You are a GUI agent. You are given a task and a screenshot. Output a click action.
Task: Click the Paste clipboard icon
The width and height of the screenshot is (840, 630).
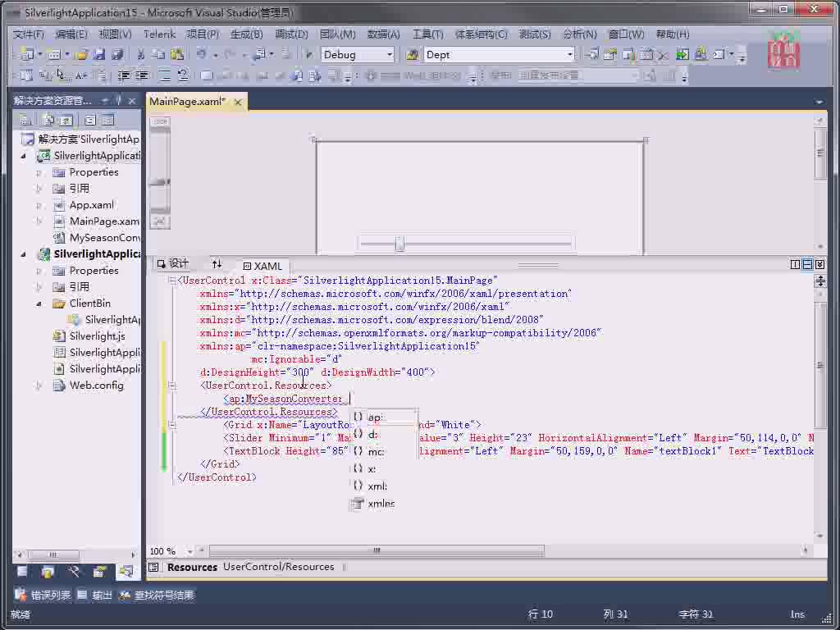pos(177,55)
